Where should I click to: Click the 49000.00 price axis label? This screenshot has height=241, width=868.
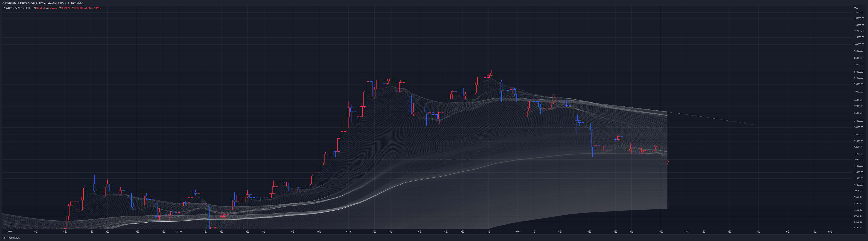click(858, 92)
